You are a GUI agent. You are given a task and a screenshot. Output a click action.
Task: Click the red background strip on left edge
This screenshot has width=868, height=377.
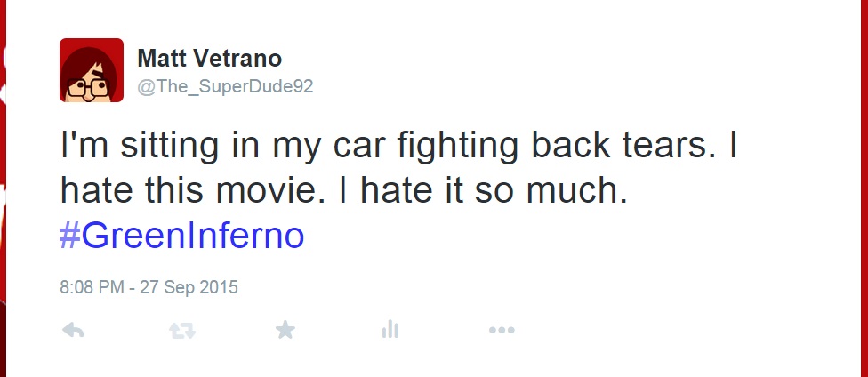[x=4, y=187]
